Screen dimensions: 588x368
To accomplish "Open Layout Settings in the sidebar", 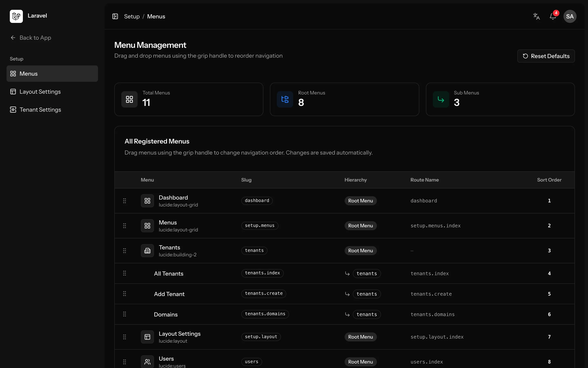I will (x=52, y=92).
